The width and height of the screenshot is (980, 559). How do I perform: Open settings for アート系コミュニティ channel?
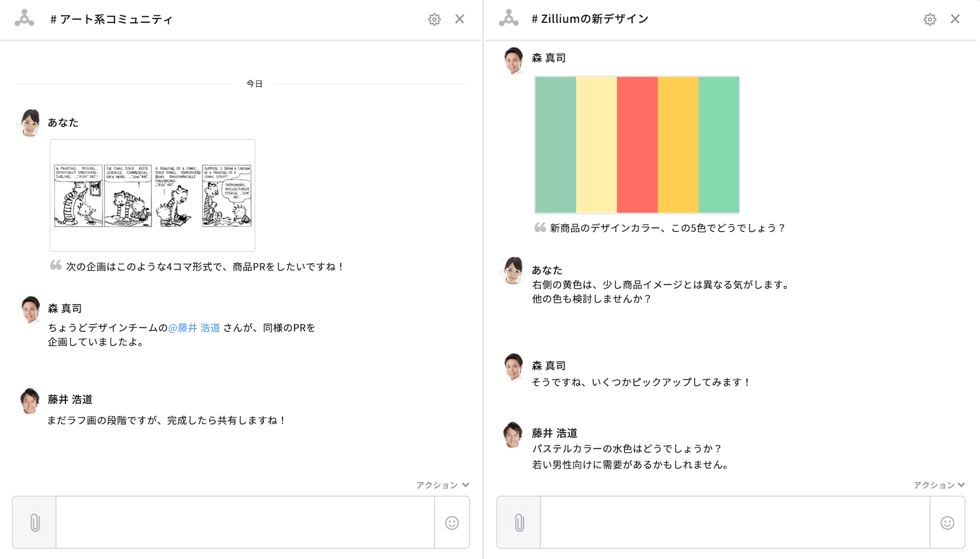434,19
